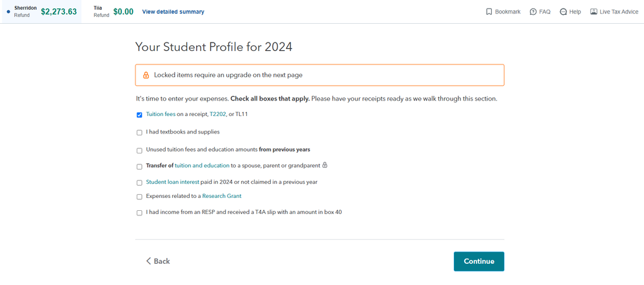644x285 pixels.
Task: Tick the Transfer of tuition checkbox
Action: pos(139,166)
